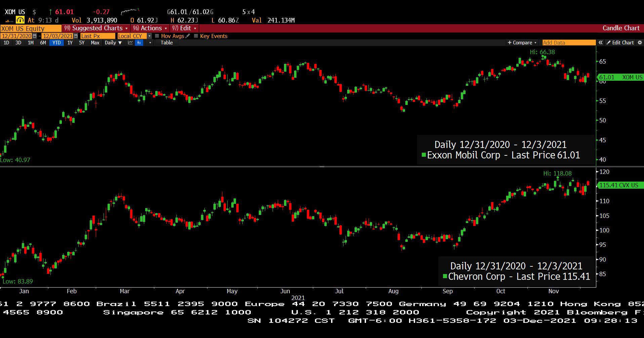Screen dimensions: 644x338
Task: Click the yellow gauge icon beside At
Action: pos(20,20)
